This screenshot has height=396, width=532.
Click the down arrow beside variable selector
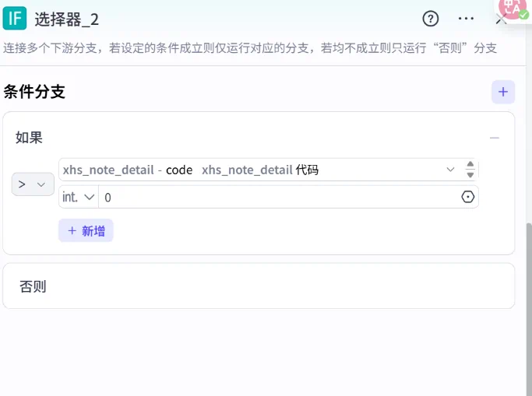470,175
